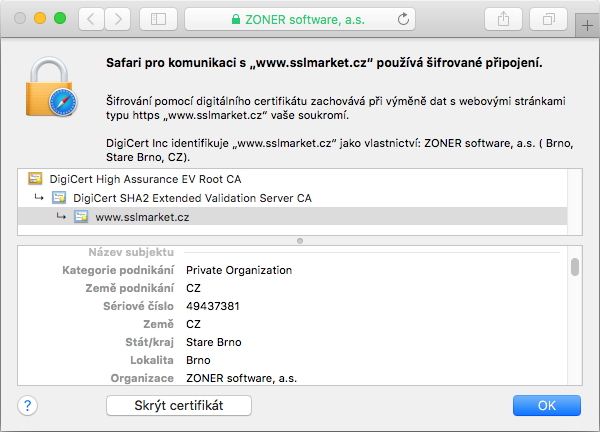Open help with the question mark button
The height and width of the screenshot is (432, 600).
point(28,405)
